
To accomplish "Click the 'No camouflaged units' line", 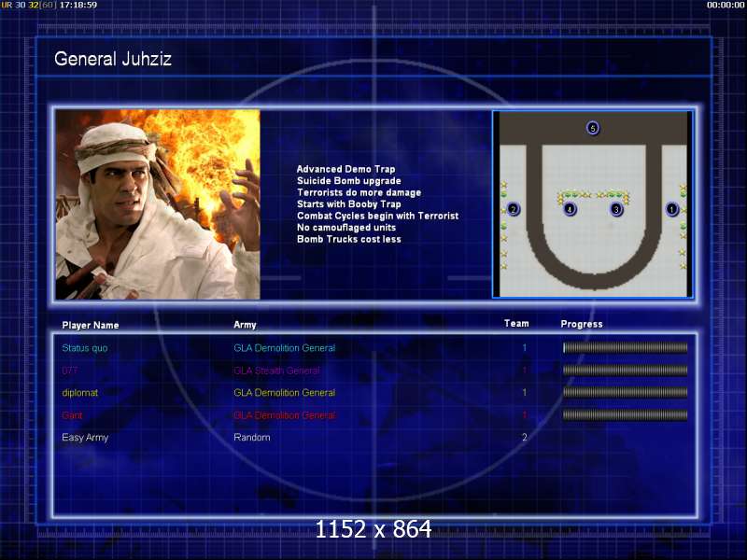I will (x=346, y=228).
